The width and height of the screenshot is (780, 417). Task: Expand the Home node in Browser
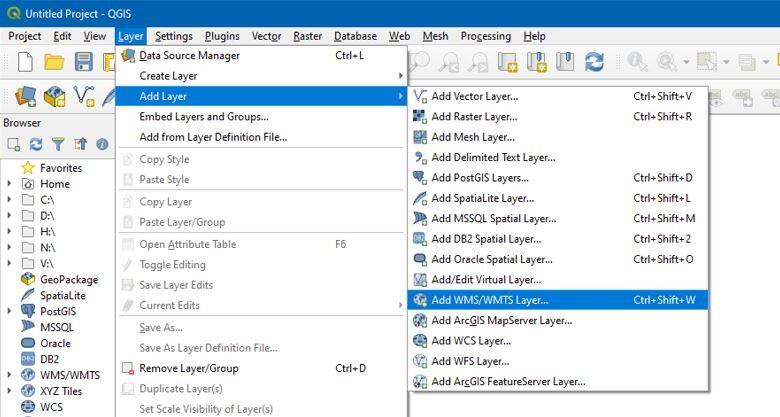9,184
